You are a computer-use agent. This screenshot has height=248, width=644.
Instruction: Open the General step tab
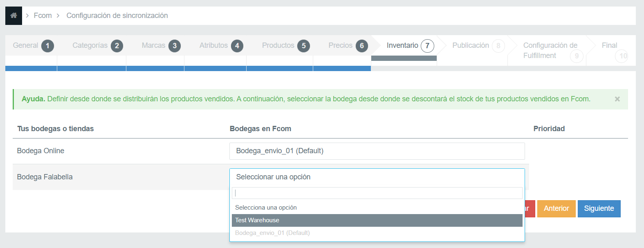32,46
